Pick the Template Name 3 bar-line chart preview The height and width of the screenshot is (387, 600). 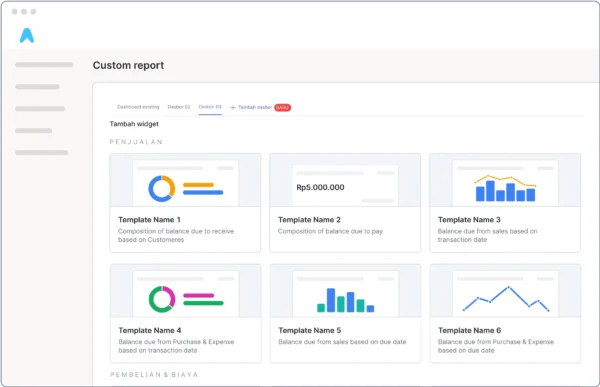[x=505, y=181]
